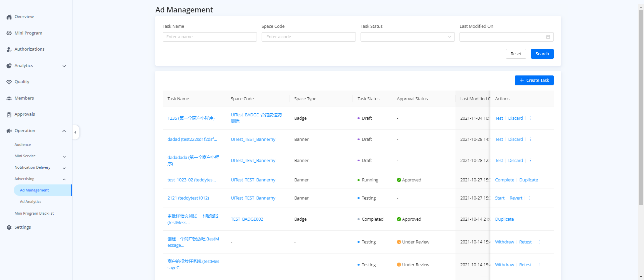Open Settings via the gear icon
This screenshot has width=644, height=280.
point(9,227)
